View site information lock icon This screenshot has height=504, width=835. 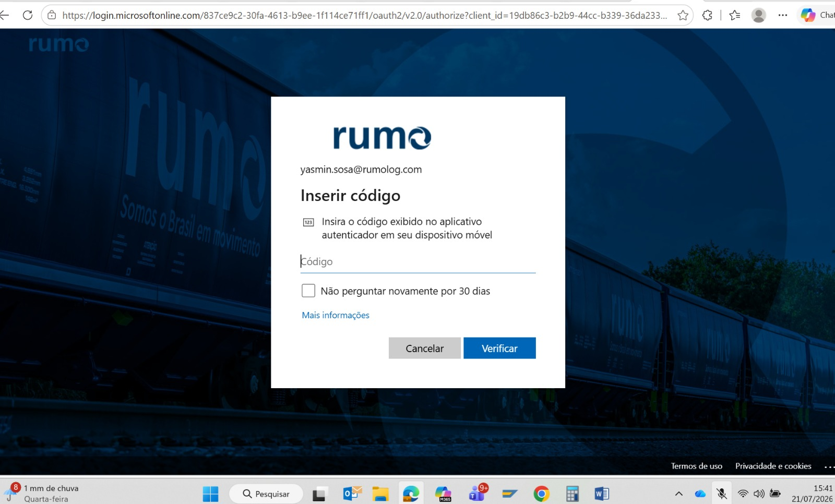(52, 15)
